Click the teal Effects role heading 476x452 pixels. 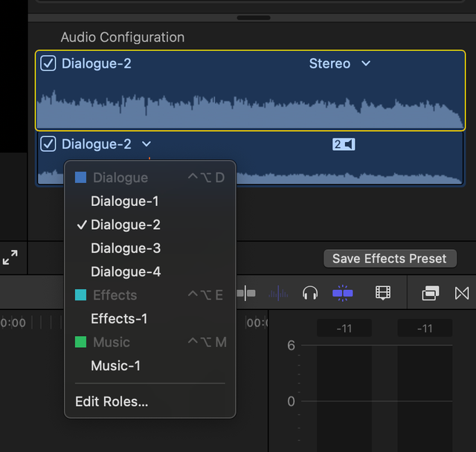point(150,295)
